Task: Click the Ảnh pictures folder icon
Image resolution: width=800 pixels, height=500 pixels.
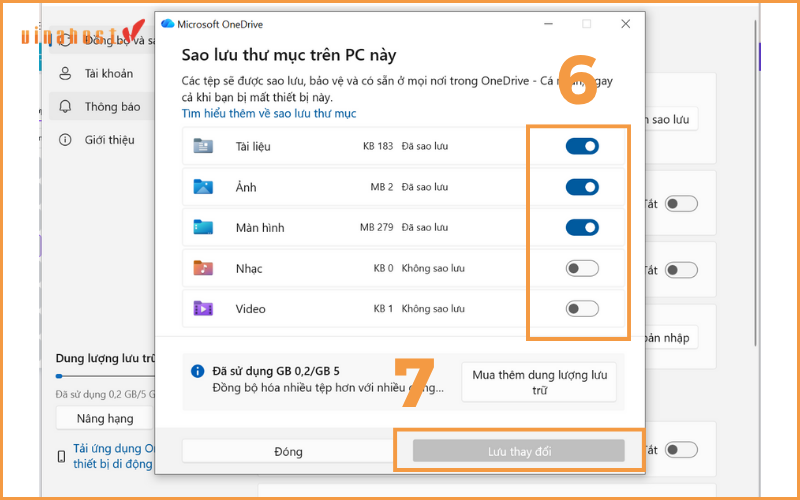Action: pos(203,187)
